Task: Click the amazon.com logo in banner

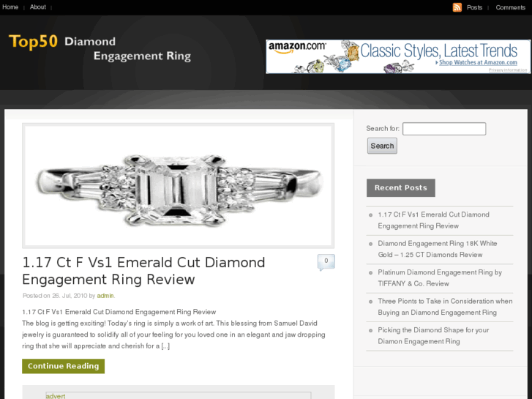Action: point(297,48)
